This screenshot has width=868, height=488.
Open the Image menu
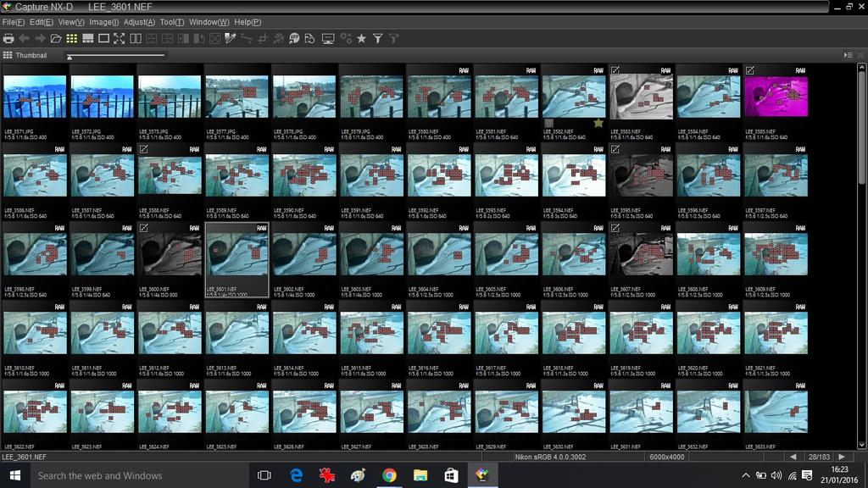pyautogui.click(x=103, y=22)
